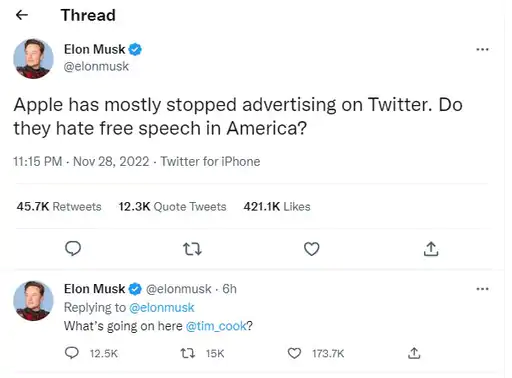This screenshot has width=512, height=378.
Task: View the 12.3K Quote Tweets
Action: (172, 207)
